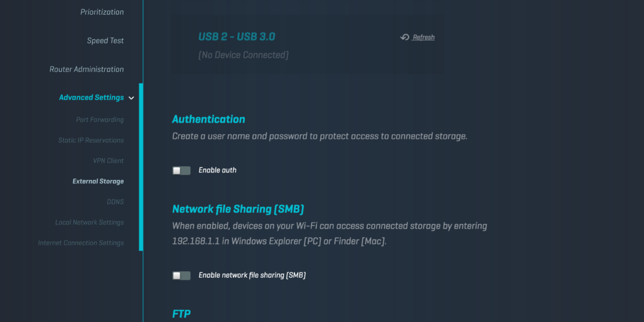Screen dimensions: 644x322
Task: Click the Network file Sharing (SMB) heading
Action: pos(238,209)
